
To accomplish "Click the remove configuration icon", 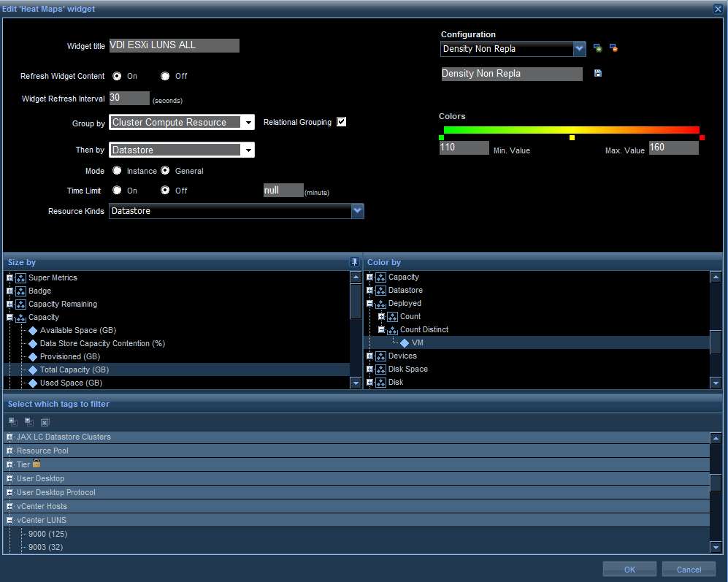I will [x=613, y=48].
